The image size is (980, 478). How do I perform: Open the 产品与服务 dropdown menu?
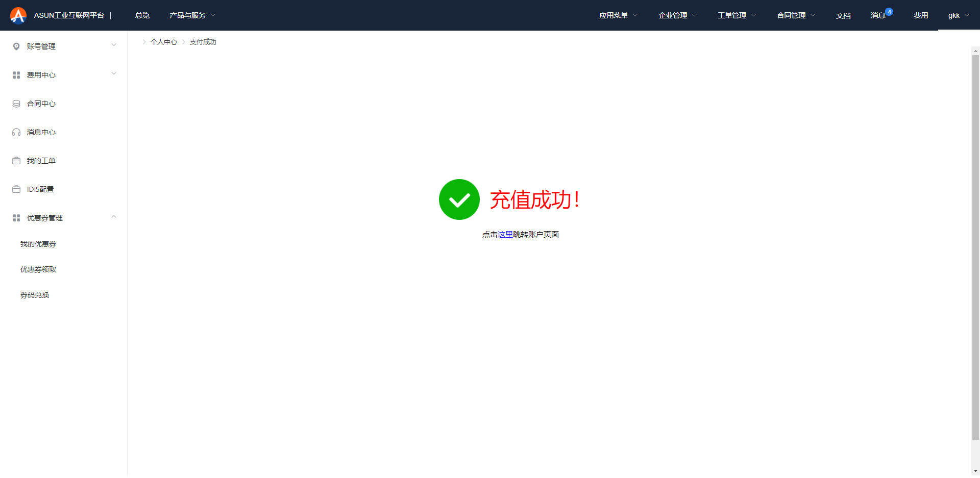192,15
